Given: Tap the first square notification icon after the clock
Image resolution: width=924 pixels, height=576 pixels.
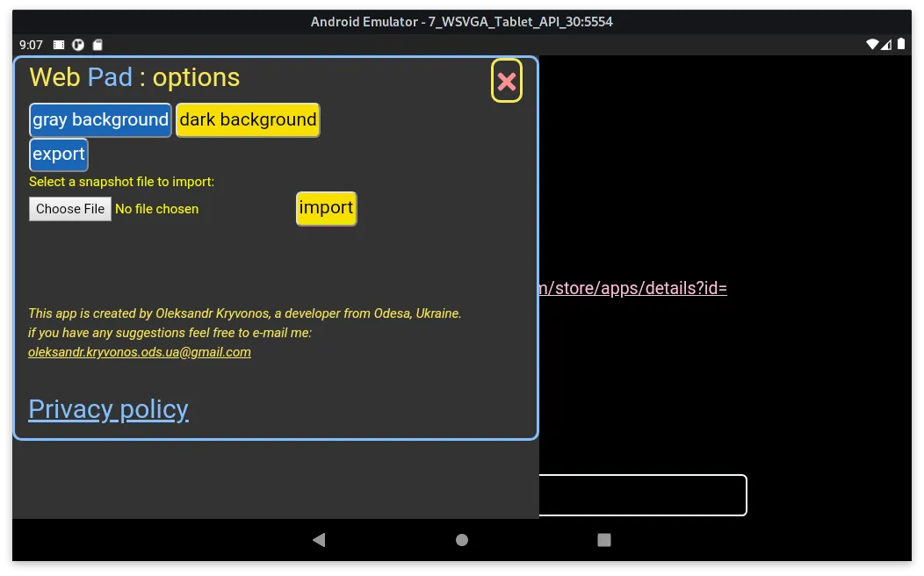Looking at the screenshot, I should 58,45.
